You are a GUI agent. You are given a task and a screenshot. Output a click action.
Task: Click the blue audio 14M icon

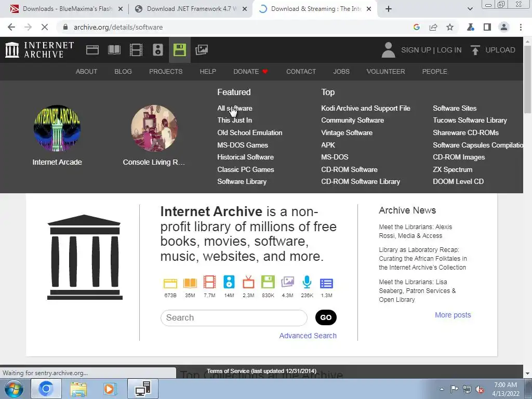(x=229, y=282)
